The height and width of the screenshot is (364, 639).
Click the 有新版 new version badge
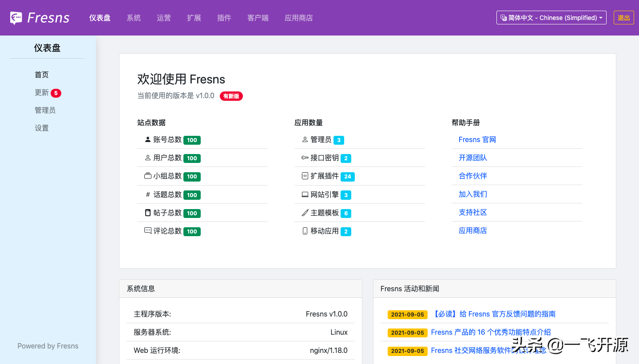pos(231,96)
